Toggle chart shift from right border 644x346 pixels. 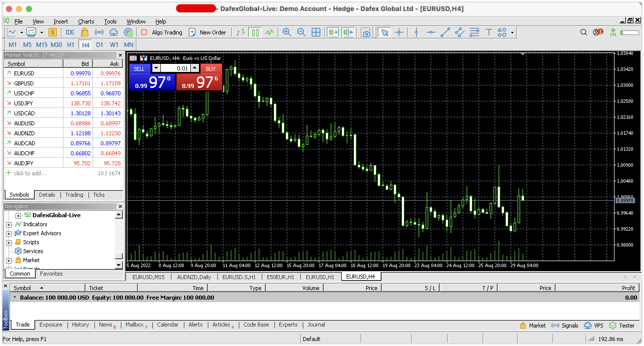coord(348,32)
